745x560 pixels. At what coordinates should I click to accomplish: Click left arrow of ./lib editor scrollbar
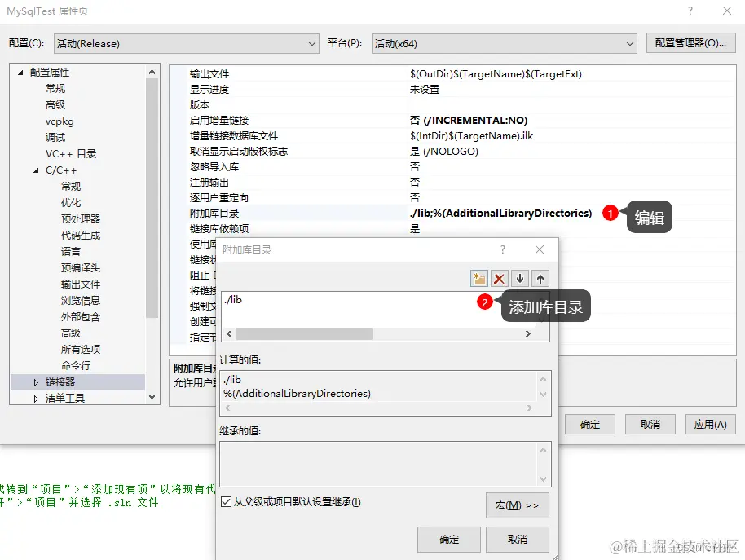[230, 334]
